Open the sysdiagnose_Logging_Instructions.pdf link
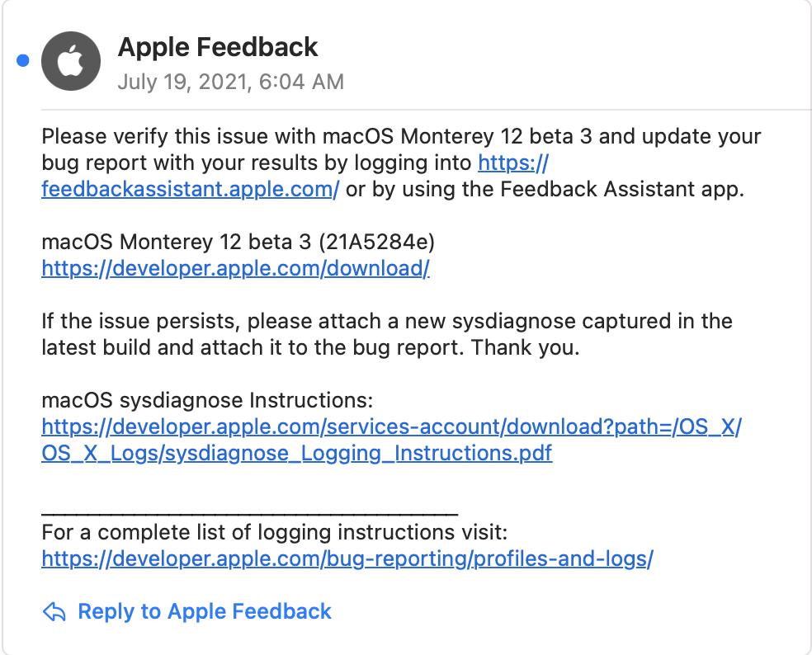 coord(297,453)
